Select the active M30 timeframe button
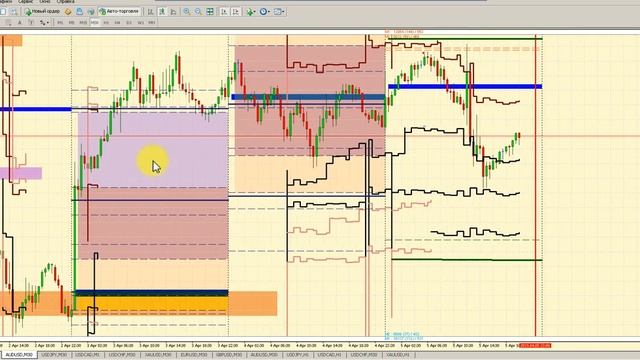 click(x=95, y=23)
